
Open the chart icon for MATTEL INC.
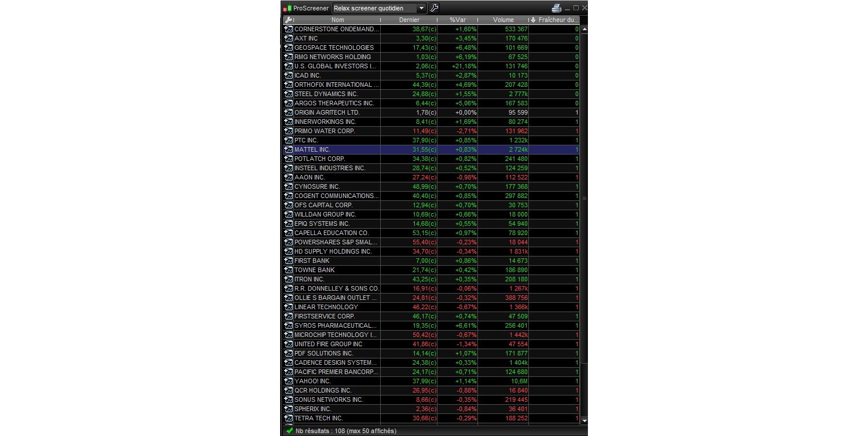(x=289, y=149)
